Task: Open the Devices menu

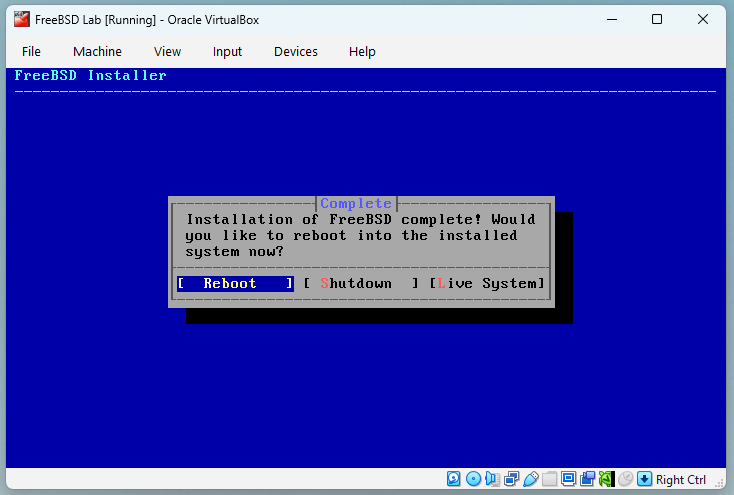Action: [296, 52]
